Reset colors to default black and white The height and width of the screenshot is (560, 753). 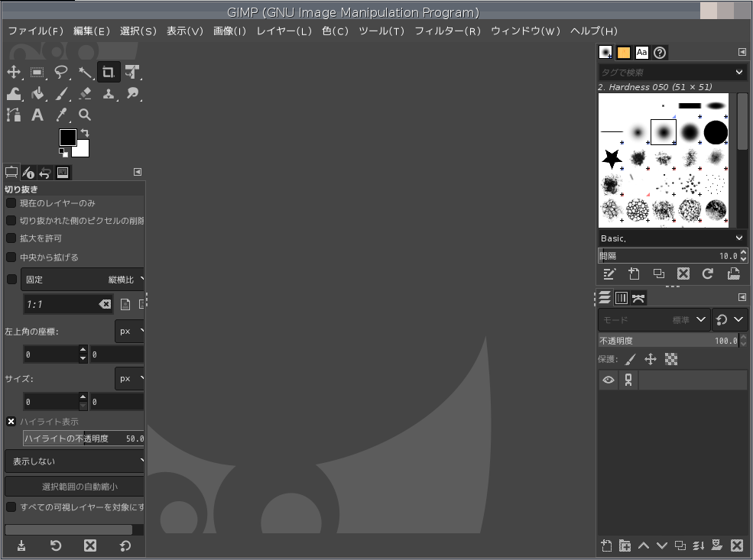[63, 153]
